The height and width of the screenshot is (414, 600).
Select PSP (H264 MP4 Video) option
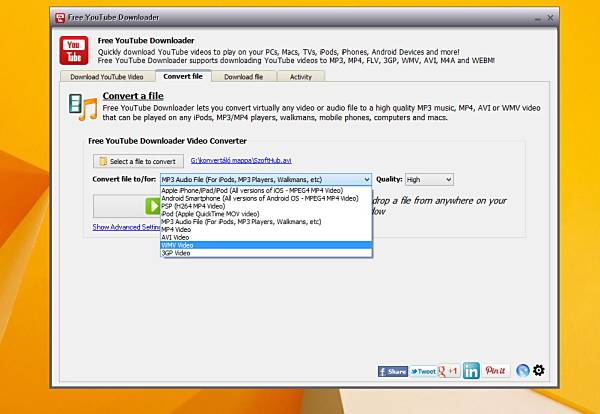[266, 206]
